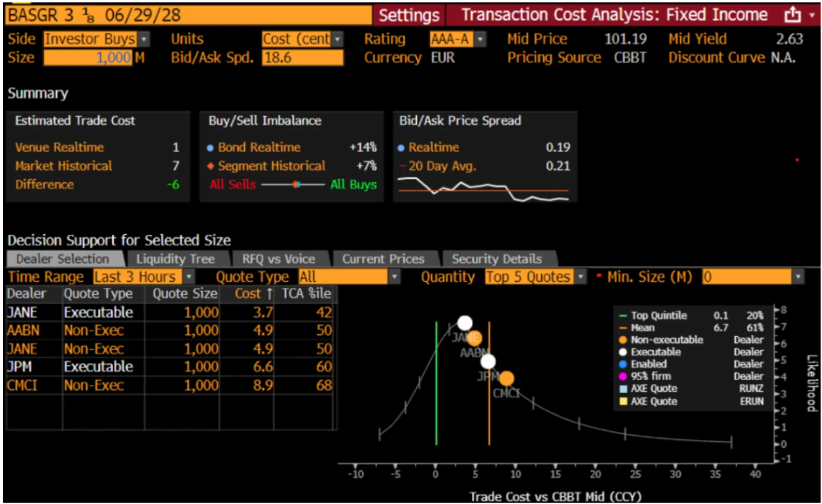Sort table by Cost column header
The height and width of the screenshot is (504, 822).
(253, 293)
